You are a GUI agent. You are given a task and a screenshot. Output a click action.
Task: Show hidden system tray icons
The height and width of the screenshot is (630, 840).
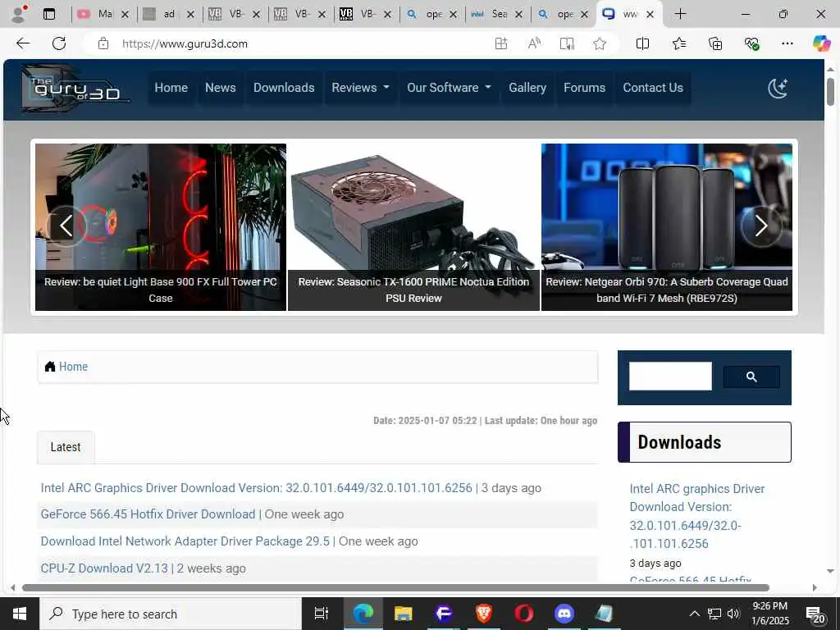(x=694, y=614)
